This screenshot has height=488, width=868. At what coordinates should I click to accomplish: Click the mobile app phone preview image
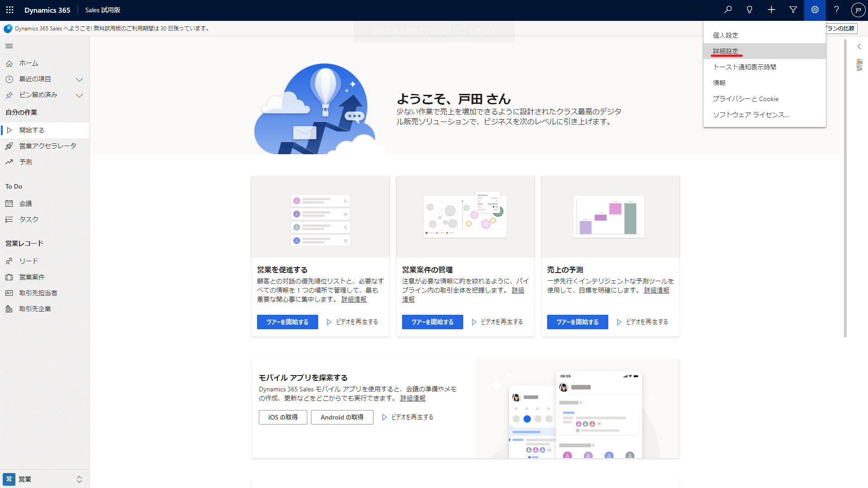pos(578,408)
